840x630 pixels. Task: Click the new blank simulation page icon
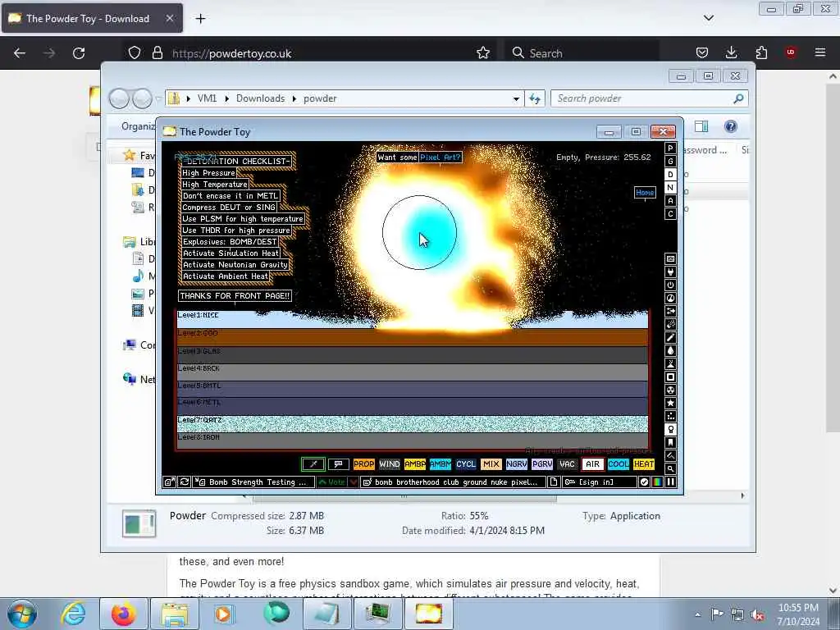coord(554,482)
